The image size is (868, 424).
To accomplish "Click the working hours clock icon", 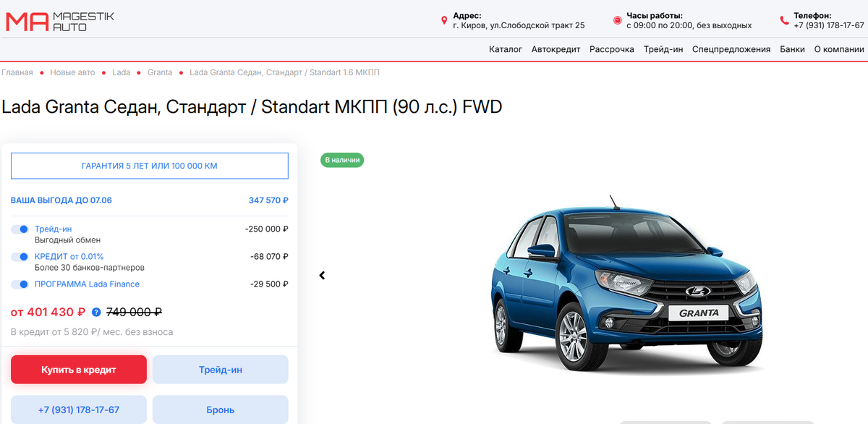I will pyautogui.click(x=617, y=20).
